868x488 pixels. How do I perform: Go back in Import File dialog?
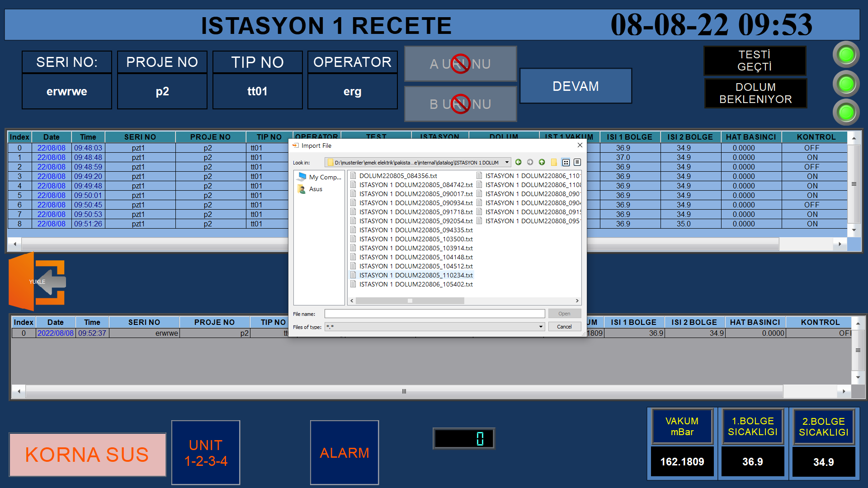click(518, 162)
